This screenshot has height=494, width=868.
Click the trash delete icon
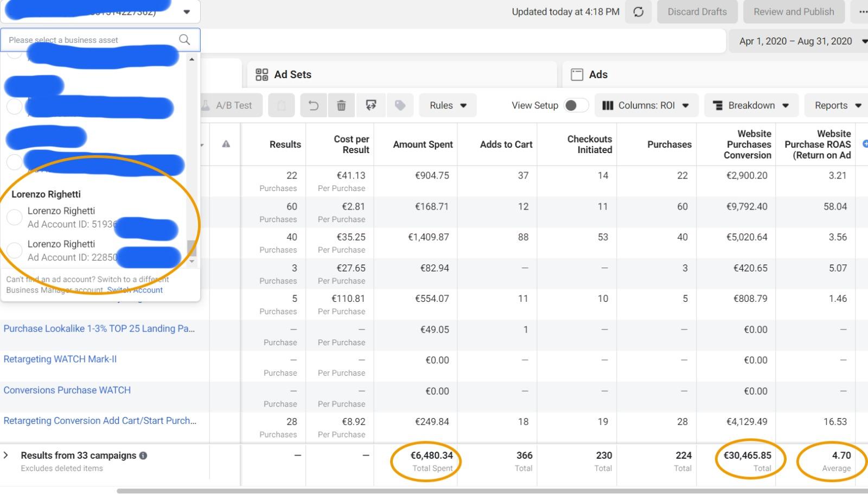coord(341,105)
